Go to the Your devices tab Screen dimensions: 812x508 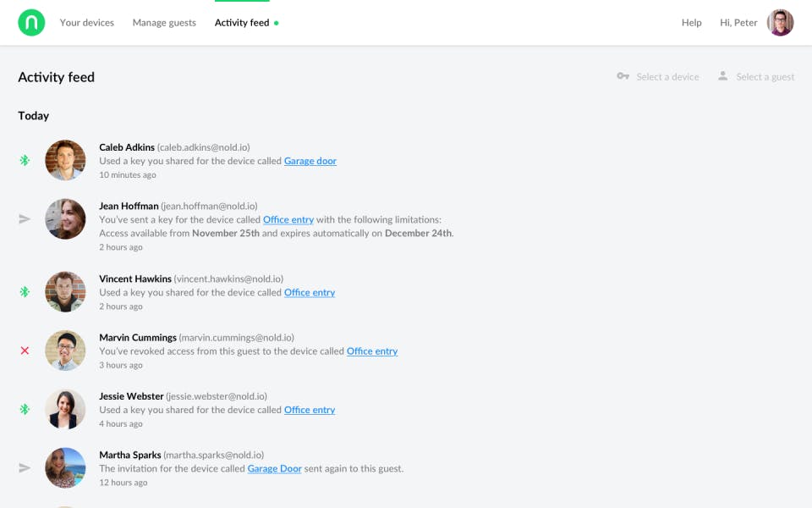86,23
